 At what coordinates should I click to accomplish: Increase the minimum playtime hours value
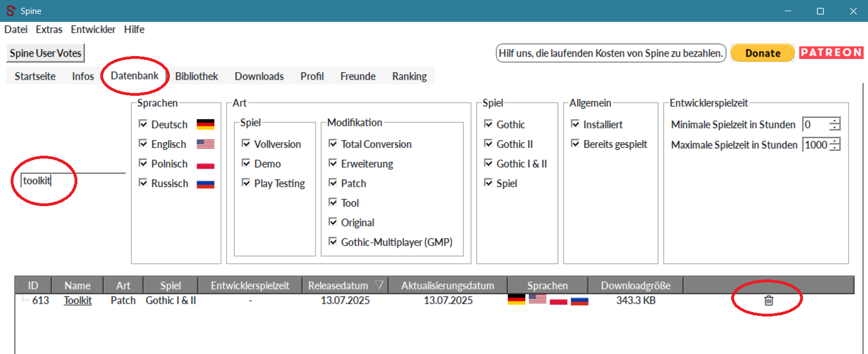(835, 122)
